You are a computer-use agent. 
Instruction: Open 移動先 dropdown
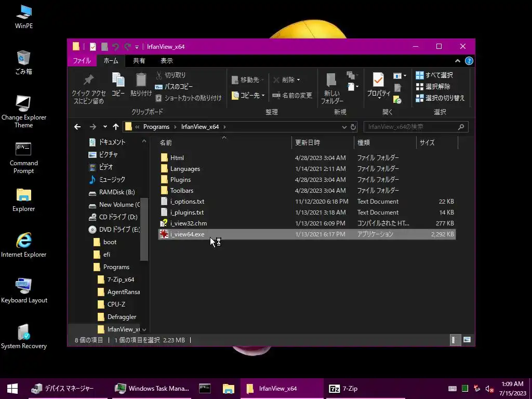(248, 79)
